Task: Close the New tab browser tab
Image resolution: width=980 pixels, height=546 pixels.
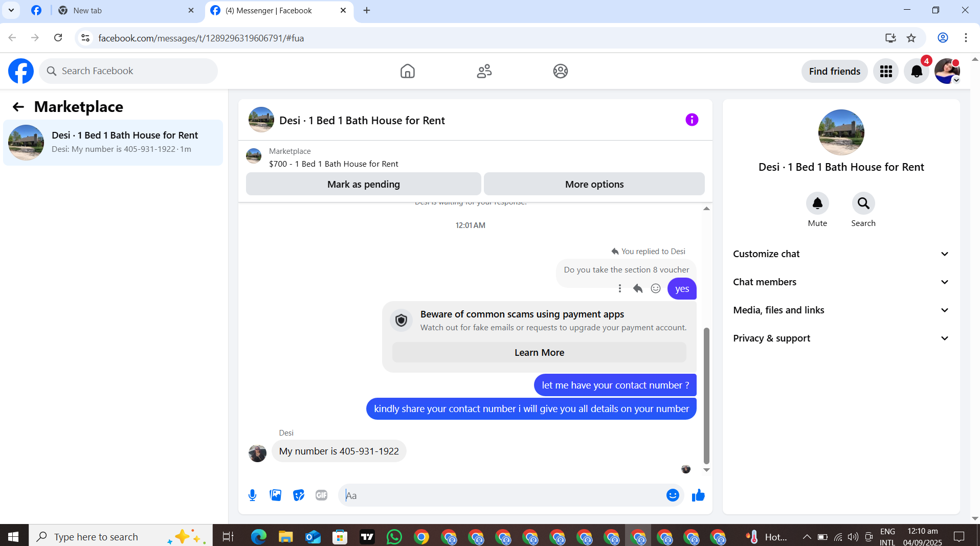Action: tap(191, 10)
